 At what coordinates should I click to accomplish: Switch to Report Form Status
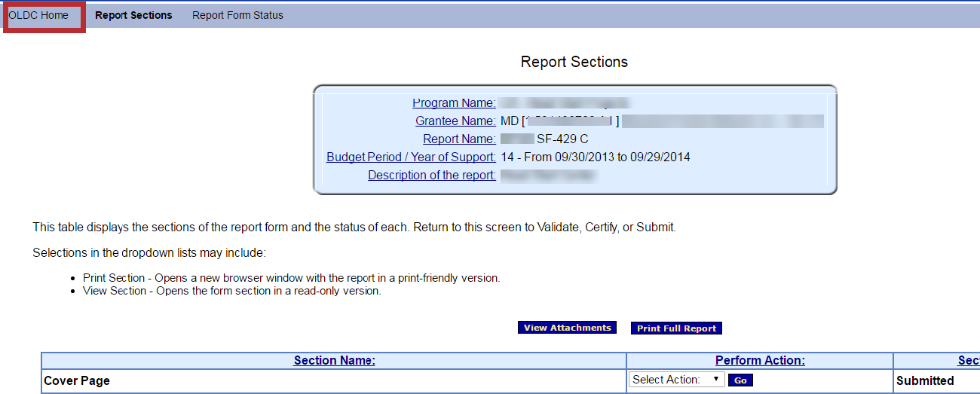click(237, 15)
